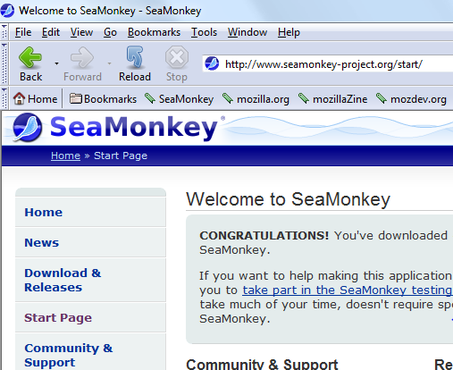
Task: Click the SeaMonkey icon in title bar
Action: [7, 10]
